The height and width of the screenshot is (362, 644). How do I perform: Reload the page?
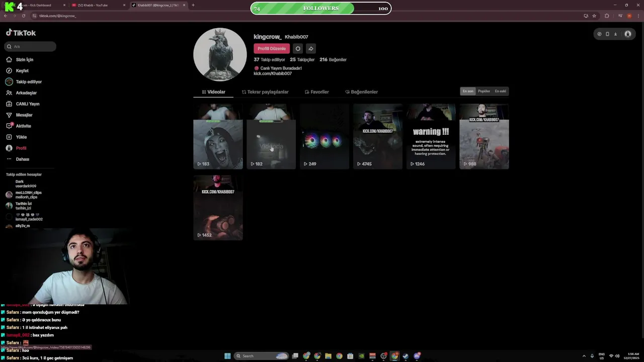tap(23, 16)
